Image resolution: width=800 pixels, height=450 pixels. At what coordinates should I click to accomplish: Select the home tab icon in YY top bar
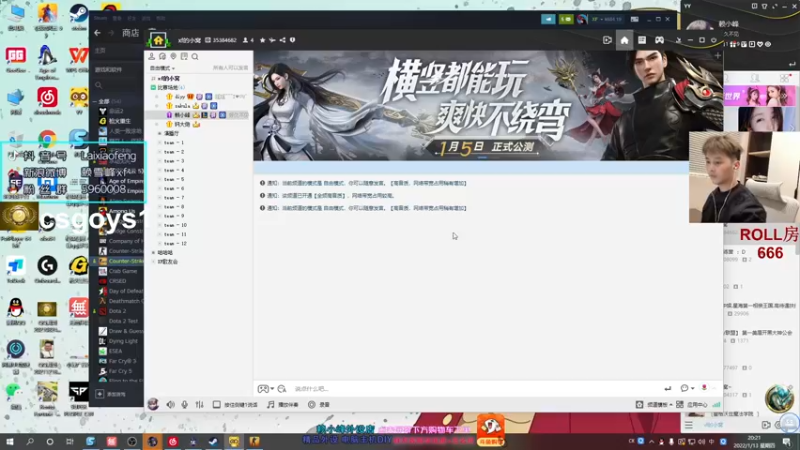tap(624, 40)
